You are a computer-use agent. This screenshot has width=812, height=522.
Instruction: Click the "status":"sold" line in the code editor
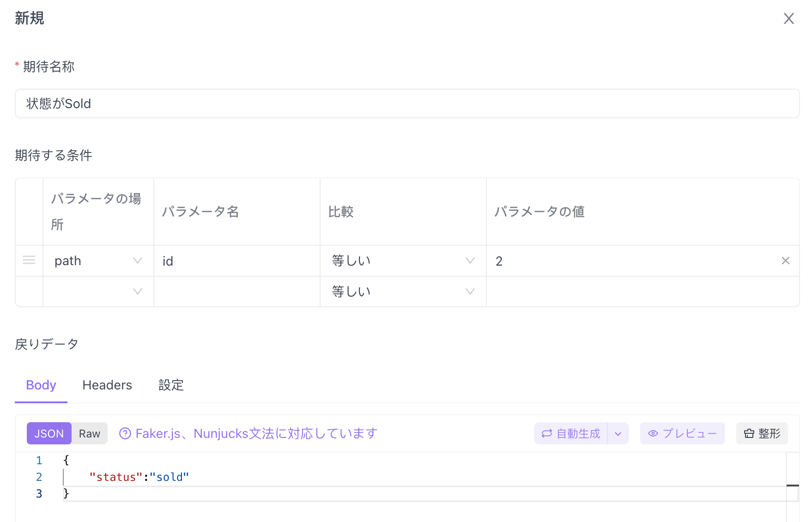click(x=139, y=477)
